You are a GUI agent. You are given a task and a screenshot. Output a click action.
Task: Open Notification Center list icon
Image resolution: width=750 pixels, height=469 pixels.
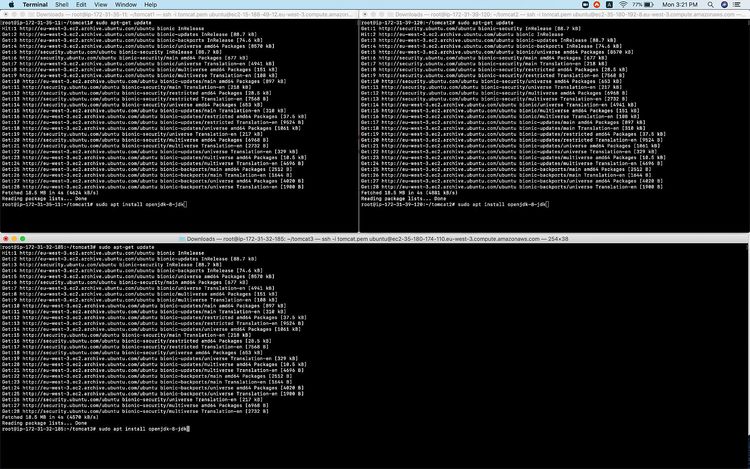point(737,4)
